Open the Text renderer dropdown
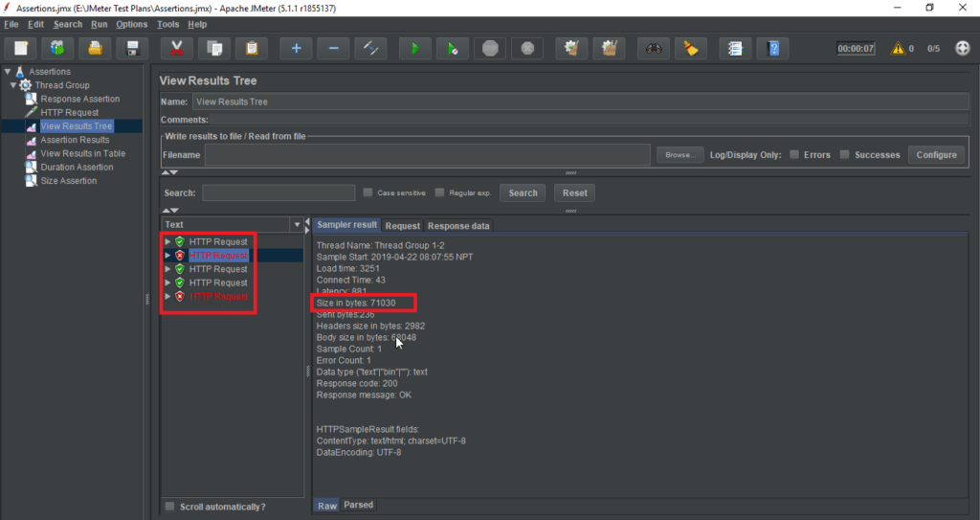The image size is (980, 520). (297, 225)
